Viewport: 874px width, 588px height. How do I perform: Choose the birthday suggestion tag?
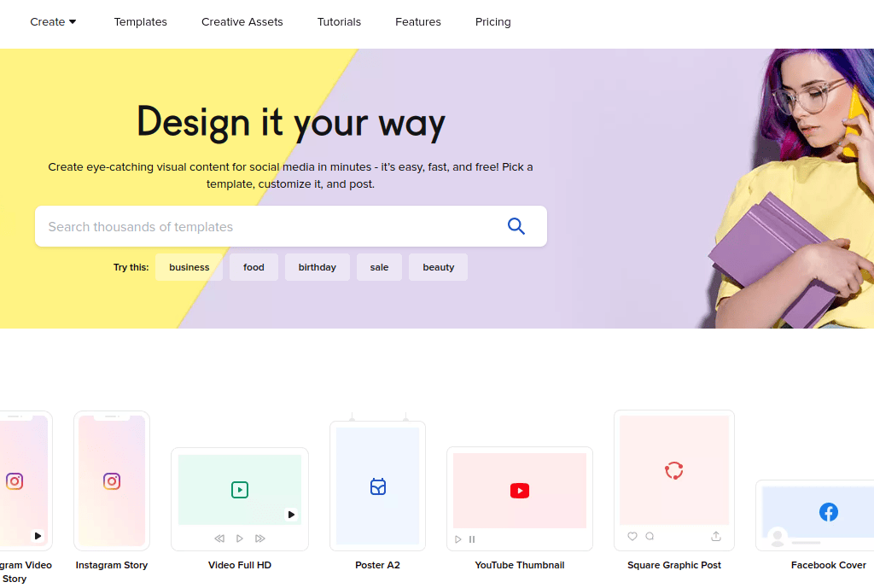318,267
